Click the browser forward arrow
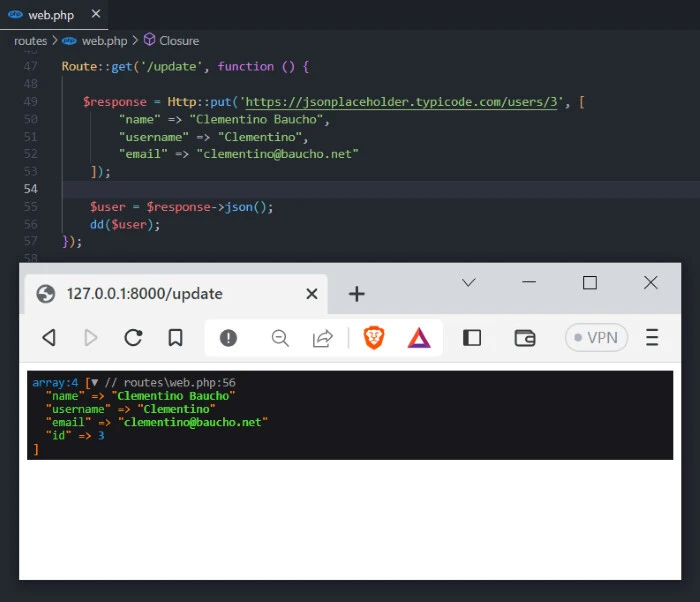700x602 pixels. [91, 338]
